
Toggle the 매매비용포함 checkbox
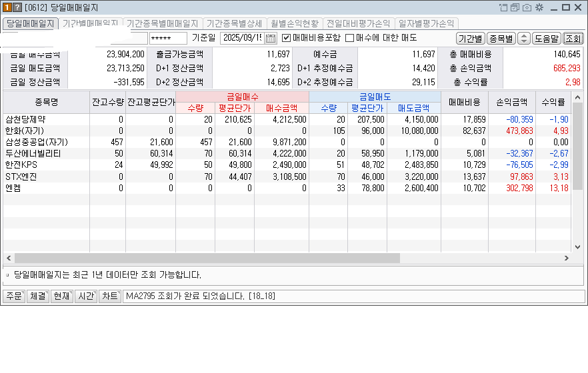point(286,38)
